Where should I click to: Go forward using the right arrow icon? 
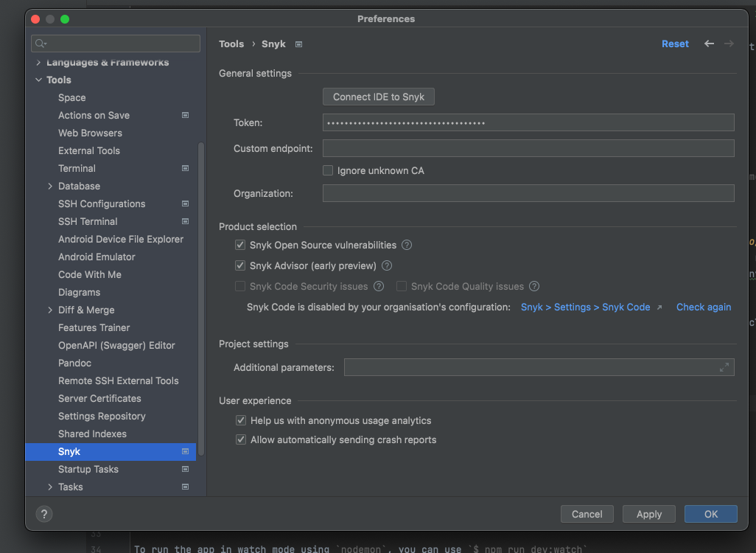(729, 44)
